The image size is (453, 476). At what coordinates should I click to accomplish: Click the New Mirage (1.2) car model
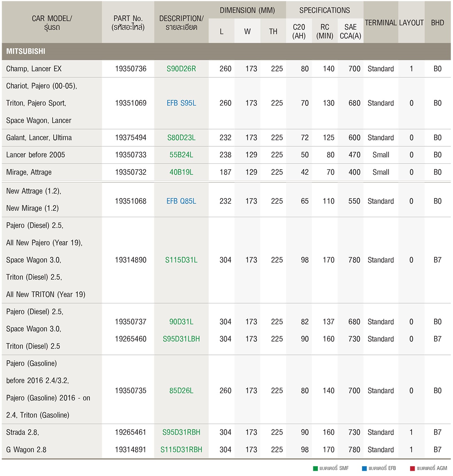[x=32, y=208]
